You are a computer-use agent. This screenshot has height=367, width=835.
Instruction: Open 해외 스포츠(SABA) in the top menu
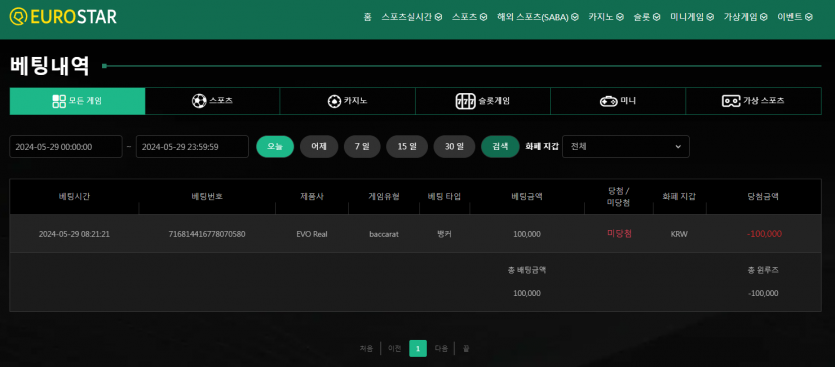pos(533,17)
